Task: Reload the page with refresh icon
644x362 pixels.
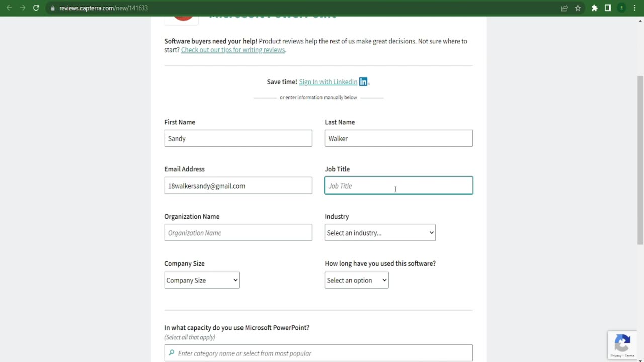Action: click(36, 8)
